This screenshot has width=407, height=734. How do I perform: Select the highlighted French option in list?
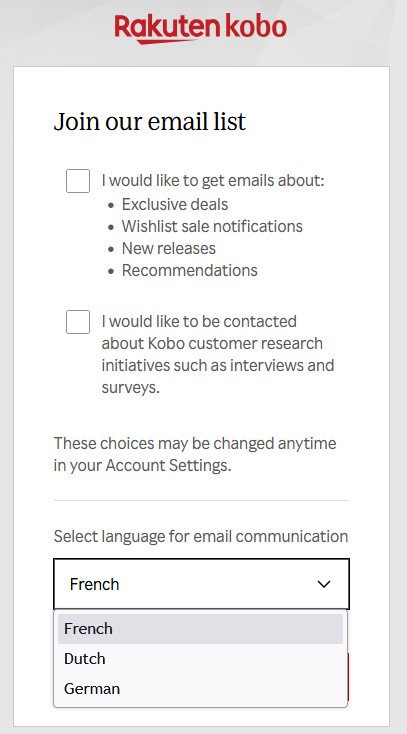click(x=200, y=629)
